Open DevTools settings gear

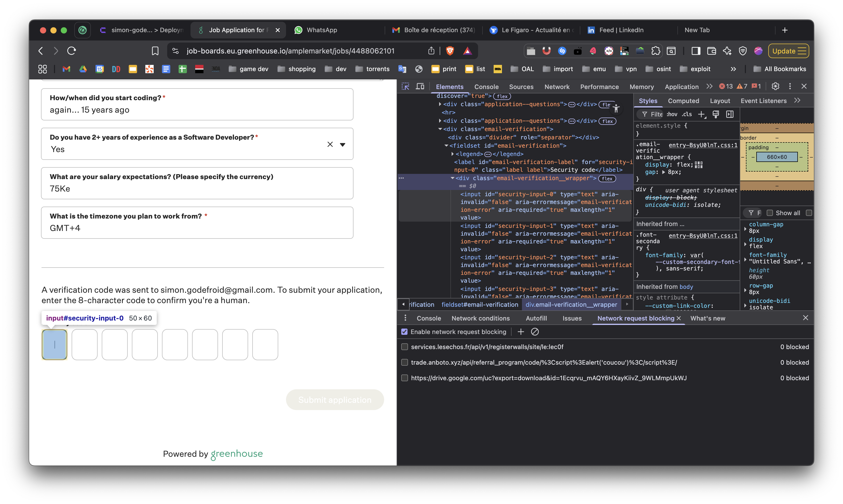[x=775, y=86]
